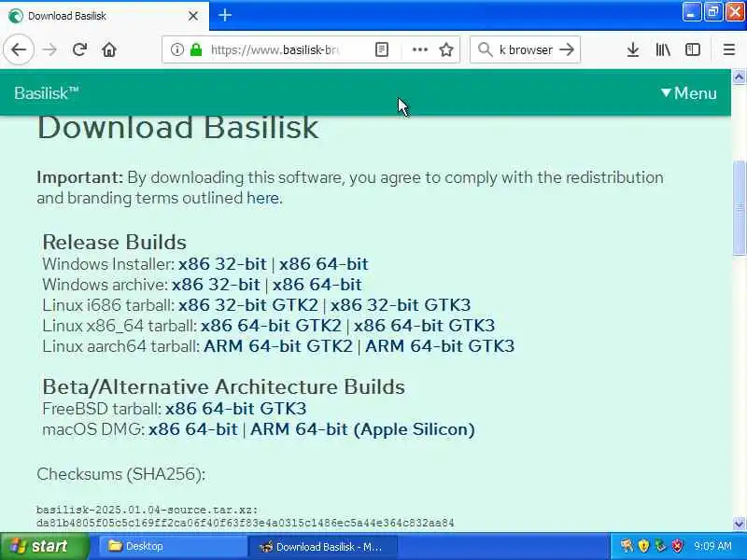Click the Release Builds heading

[x=114, y=242]
